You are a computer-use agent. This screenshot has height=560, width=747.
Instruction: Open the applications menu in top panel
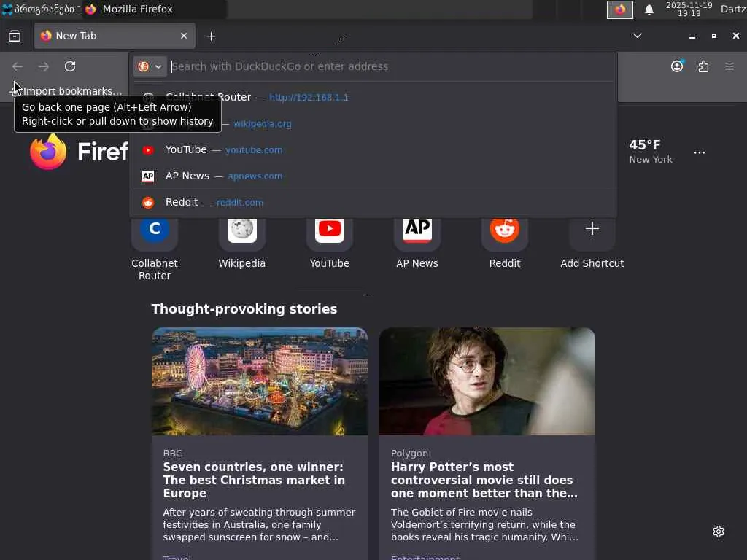coord(41,9)
